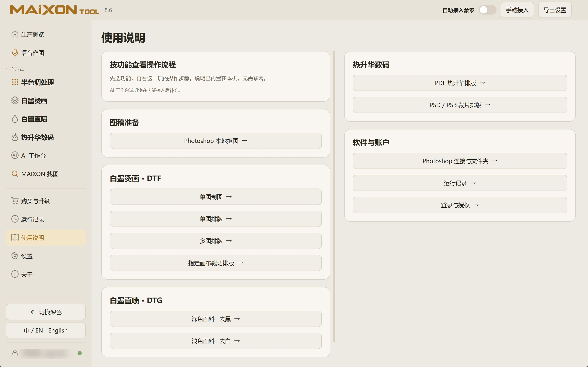
Task: Select 热升华数码 in the sidebar
Action: tap(46, 137)
